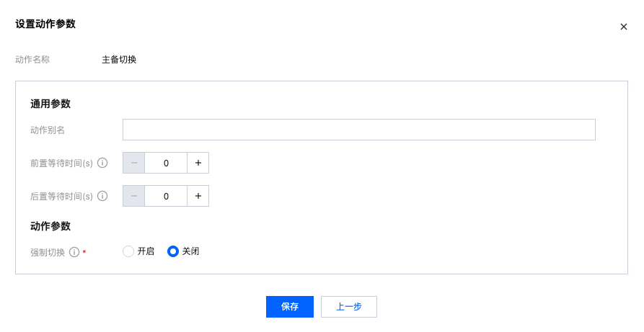Save the action parameters with 保存
644x332 pixels.
[x=290, y=307]
